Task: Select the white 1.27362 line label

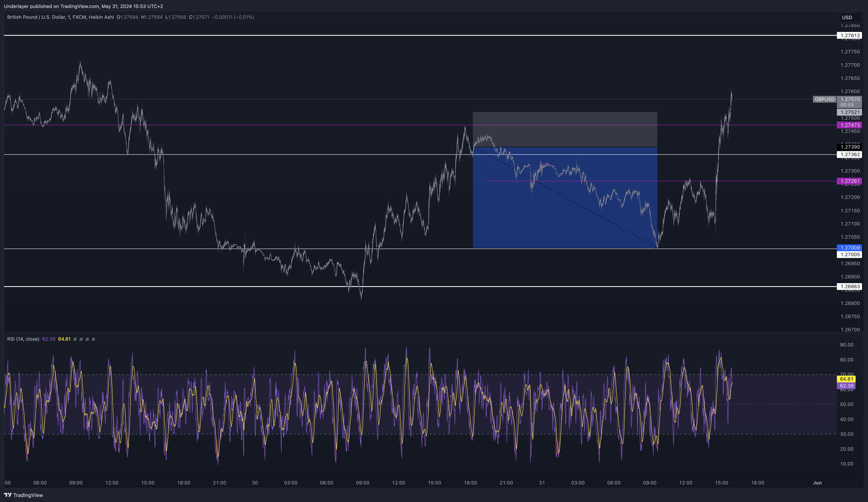Action: click(849, 155)
